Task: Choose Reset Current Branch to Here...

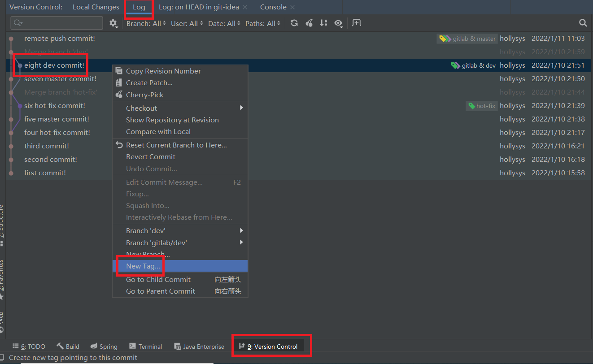Action: [x=180, y=145]
